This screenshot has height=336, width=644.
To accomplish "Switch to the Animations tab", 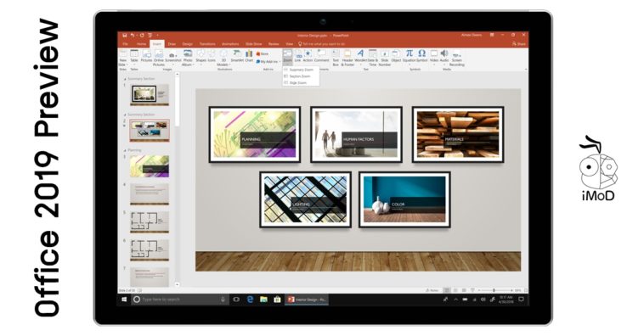I will 230,44.
